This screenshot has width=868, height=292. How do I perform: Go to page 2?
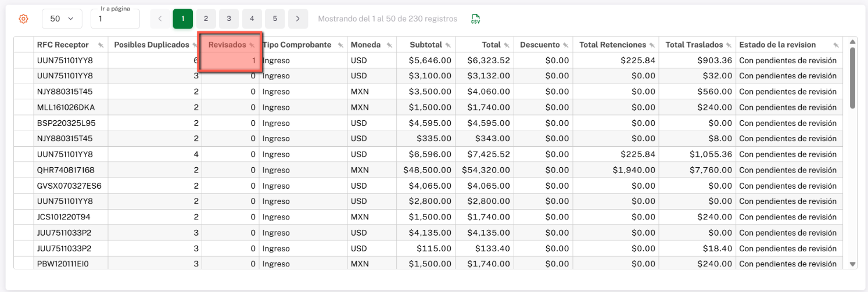[206, 19]
